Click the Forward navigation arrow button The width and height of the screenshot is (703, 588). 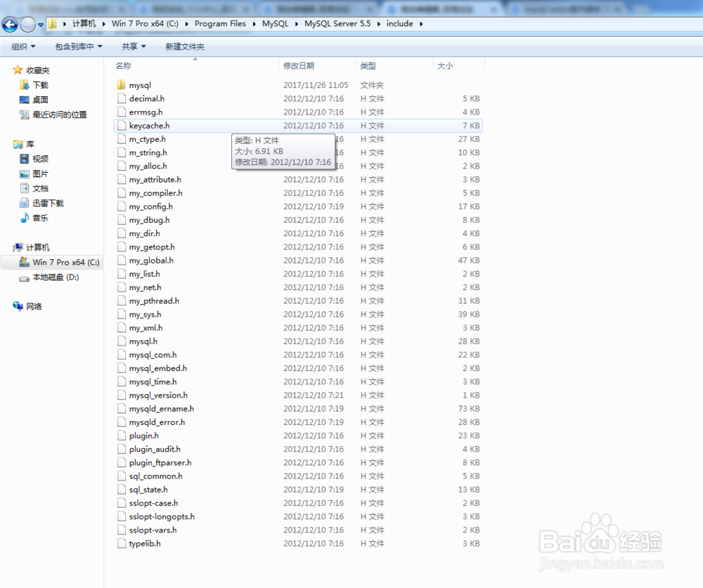coord(27,25)
